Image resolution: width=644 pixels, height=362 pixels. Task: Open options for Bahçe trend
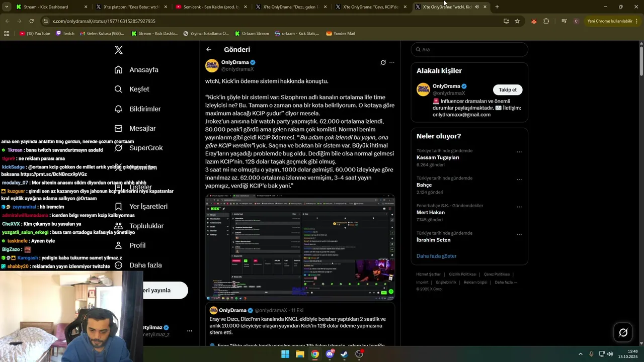coord(519,179)
